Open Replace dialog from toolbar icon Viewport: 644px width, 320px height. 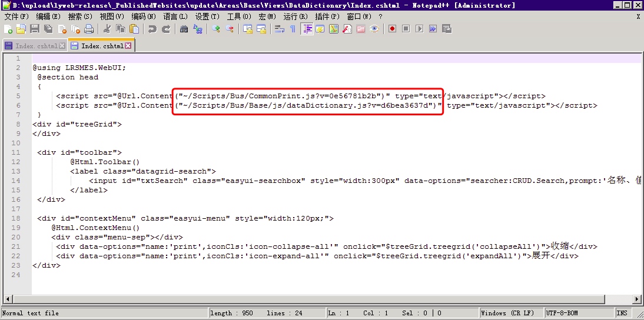coord(198,29)
